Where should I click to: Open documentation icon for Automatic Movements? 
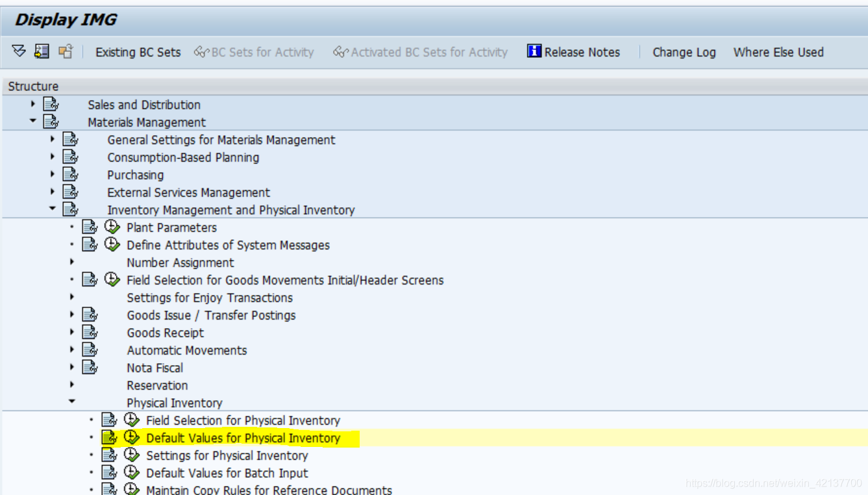(90, 349)
